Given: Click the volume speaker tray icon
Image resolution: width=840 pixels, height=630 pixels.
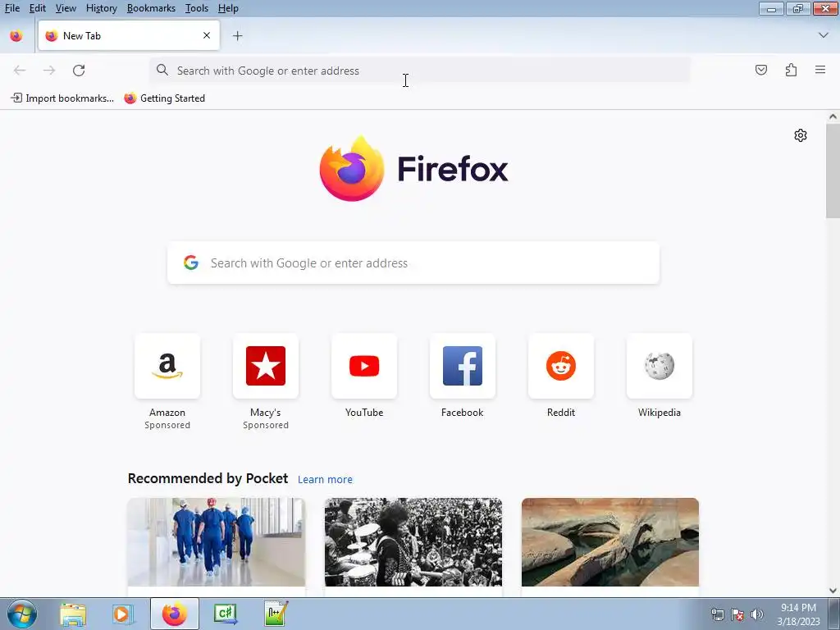Looking at the screenshot, I should point(757,614).
